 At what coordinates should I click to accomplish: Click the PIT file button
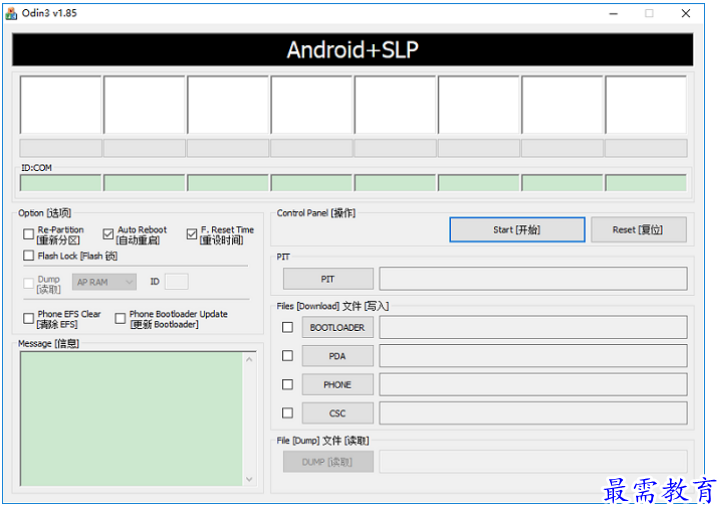tap(328, 279)
